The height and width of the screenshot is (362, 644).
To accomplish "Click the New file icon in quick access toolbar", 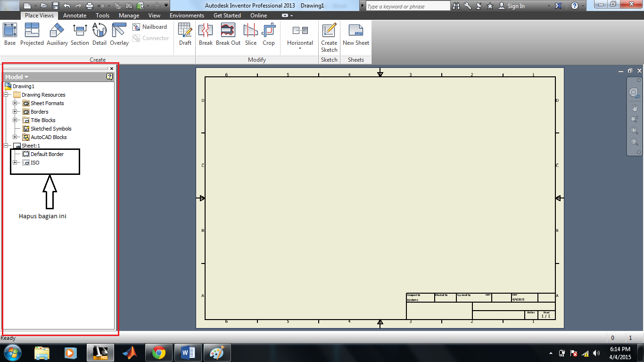I will coord(27,6).
